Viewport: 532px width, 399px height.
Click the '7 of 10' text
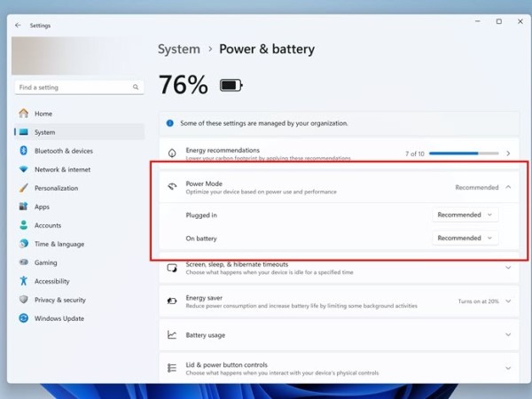[415, 153]
